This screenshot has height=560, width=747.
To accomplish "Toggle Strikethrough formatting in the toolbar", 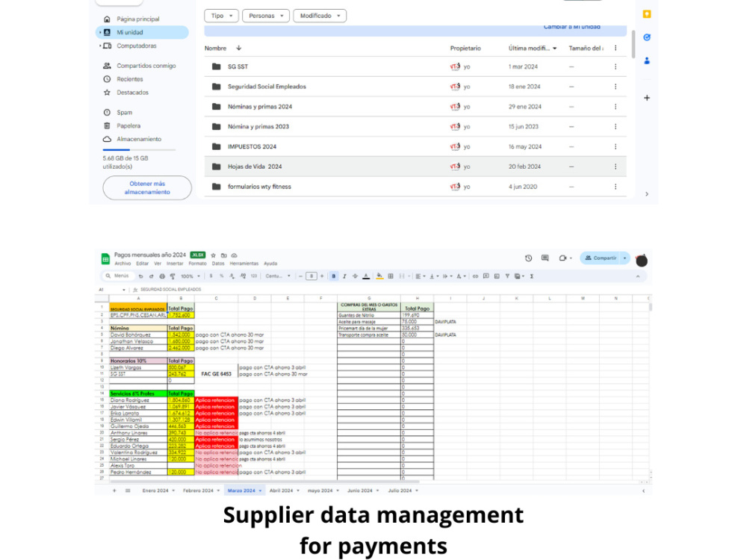I will (x=355, y=276).
